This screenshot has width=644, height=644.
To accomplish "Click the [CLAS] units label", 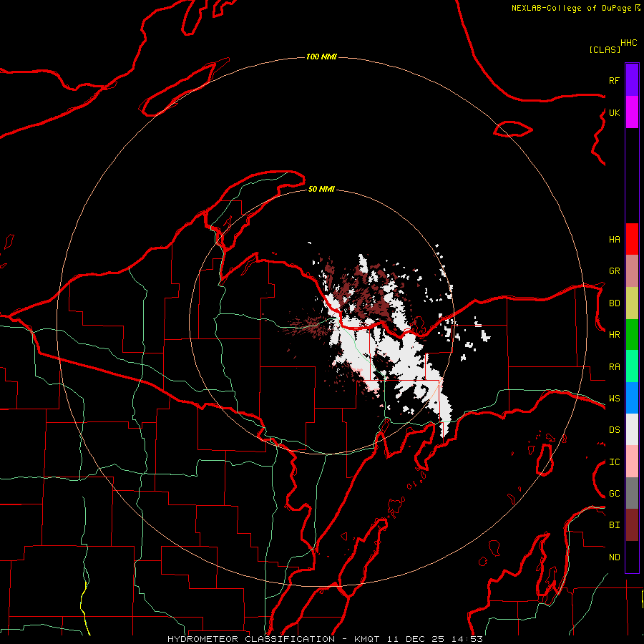I will coord(605,49).
